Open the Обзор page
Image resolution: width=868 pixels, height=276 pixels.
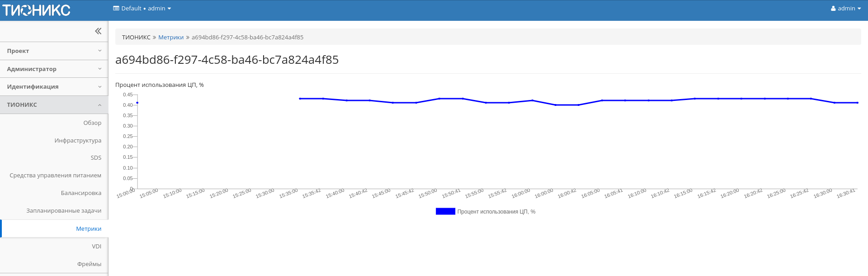coord(92,123)
